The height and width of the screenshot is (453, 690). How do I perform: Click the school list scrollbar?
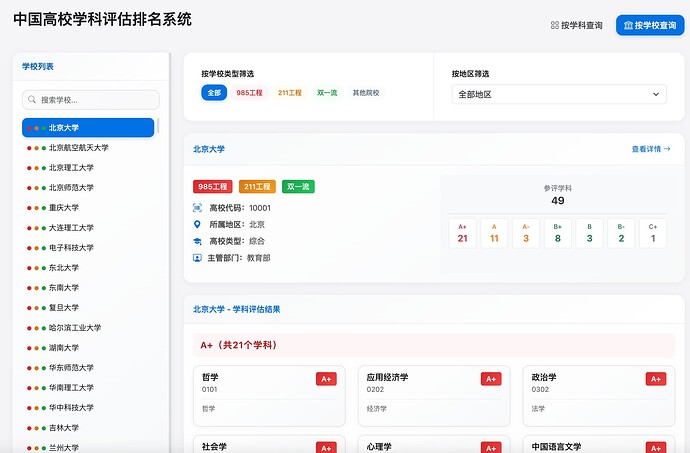pos(158,125)
